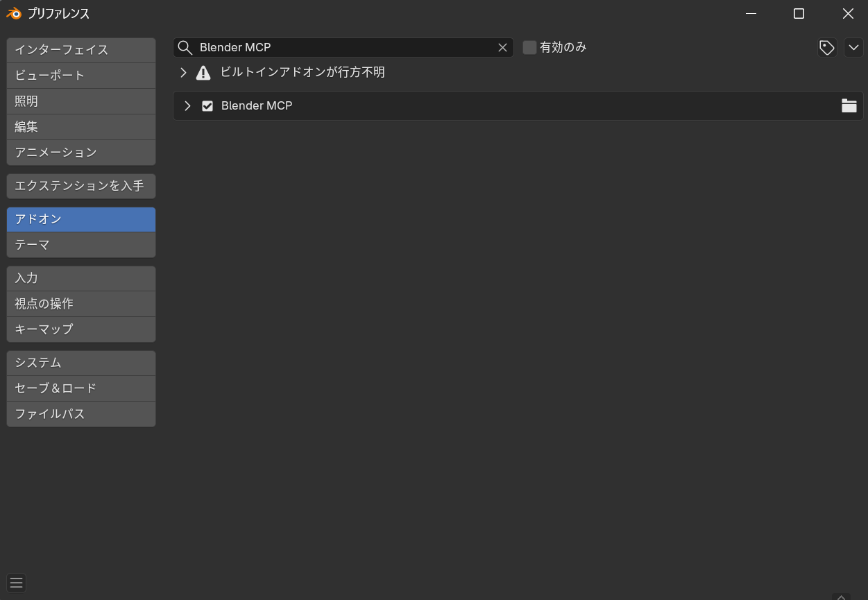Open the キーマップ preferences
Viewport: 868px width, 600px height.
[x=80, y=329]
